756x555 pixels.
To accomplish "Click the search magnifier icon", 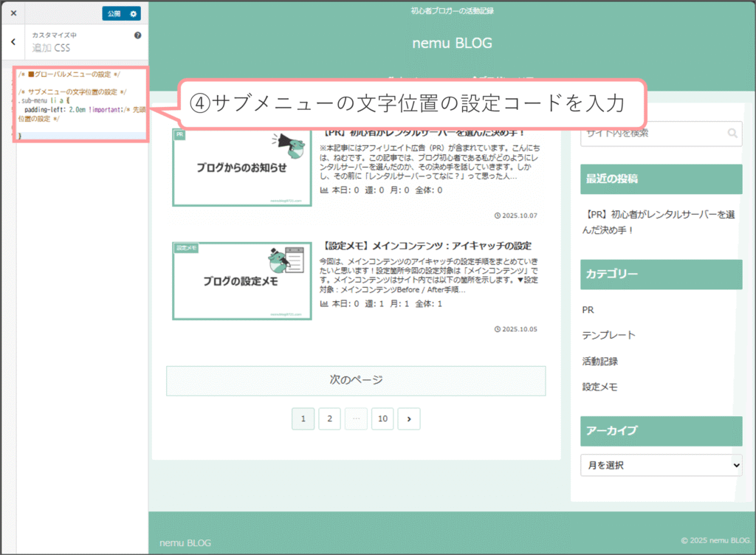I will tap(732, 134).
